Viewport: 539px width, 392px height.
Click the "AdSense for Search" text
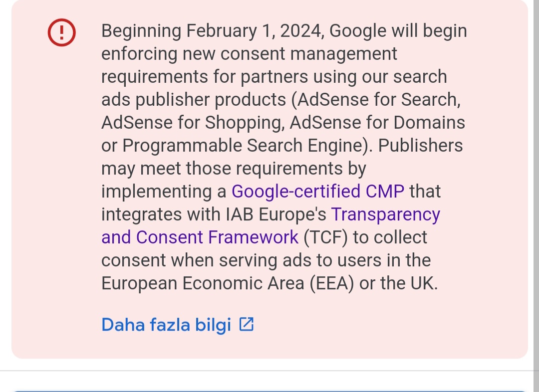pyautogui.click(x=378, y=100)
